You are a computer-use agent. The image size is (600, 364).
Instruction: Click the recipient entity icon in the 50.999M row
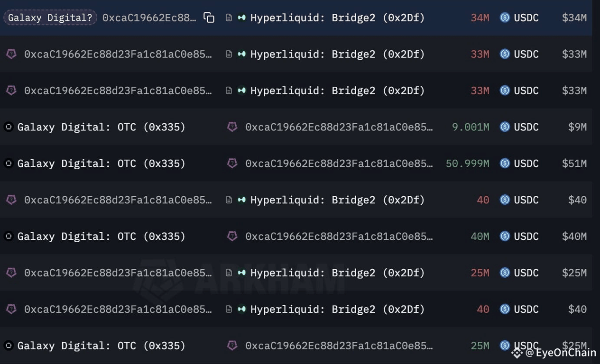click(232, 164)
